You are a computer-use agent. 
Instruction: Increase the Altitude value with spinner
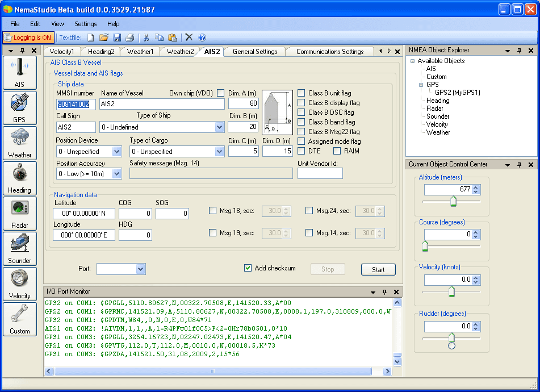(x=476, y=187)
